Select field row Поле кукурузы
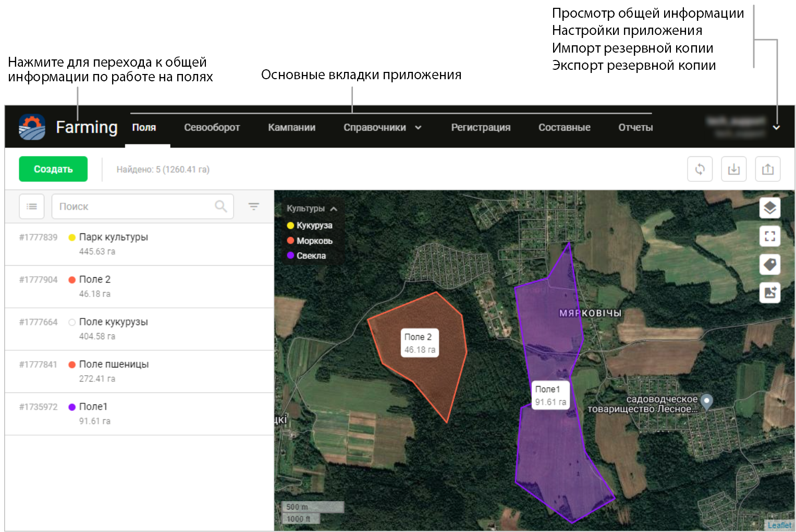The image size is (796, 532). (x=139, y=329)
